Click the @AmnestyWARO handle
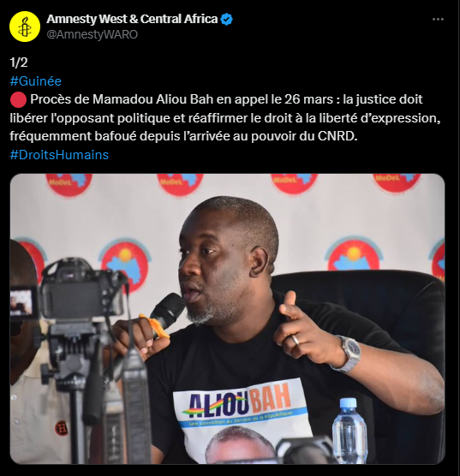The height and width of the screenshot is (476, 460). 92,34
